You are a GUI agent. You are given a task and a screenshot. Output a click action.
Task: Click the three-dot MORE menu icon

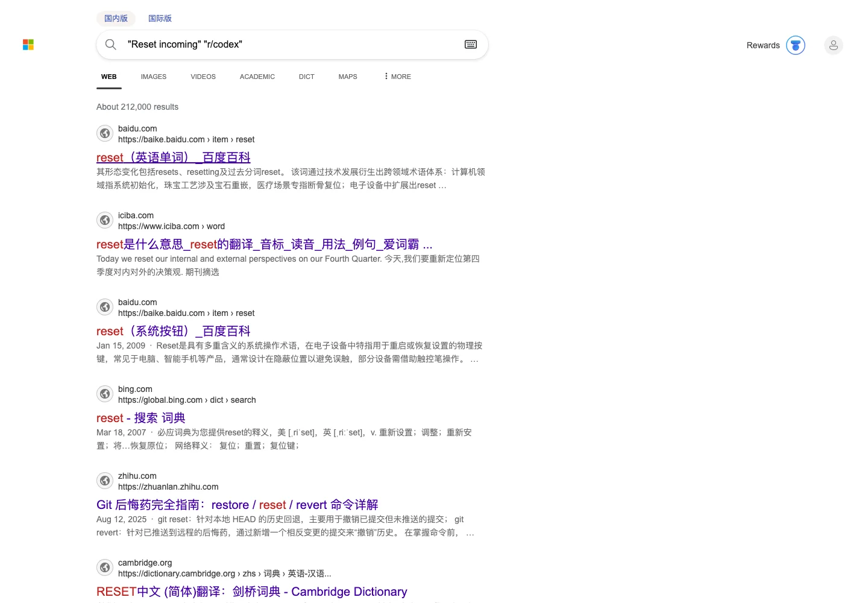pos(386,77)
